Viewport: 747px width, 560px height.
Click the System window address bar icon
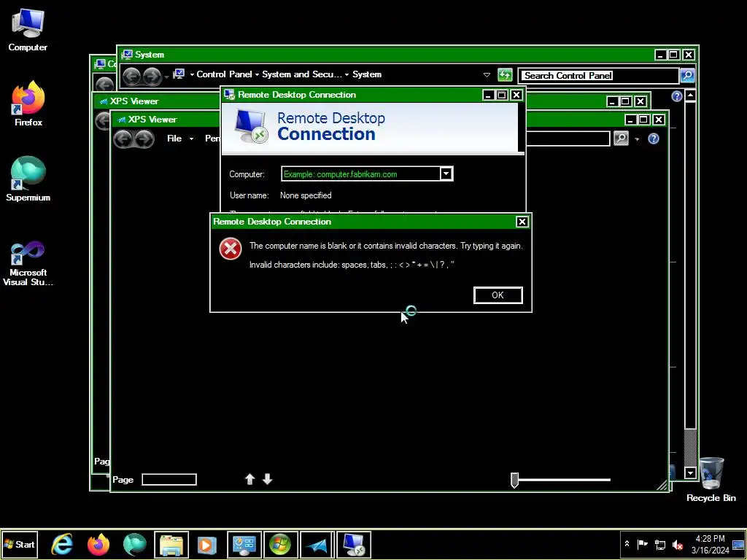point(179,74)
